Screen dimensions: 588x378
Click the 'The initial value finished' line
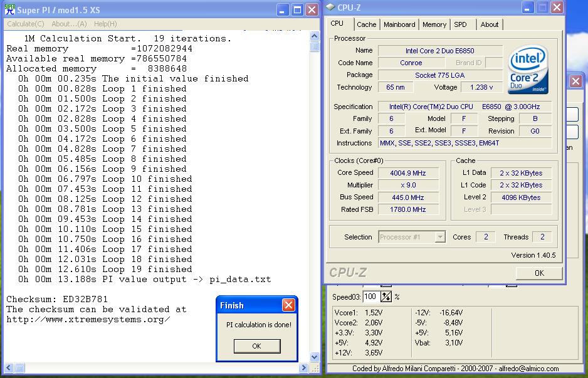click(133, 79)
